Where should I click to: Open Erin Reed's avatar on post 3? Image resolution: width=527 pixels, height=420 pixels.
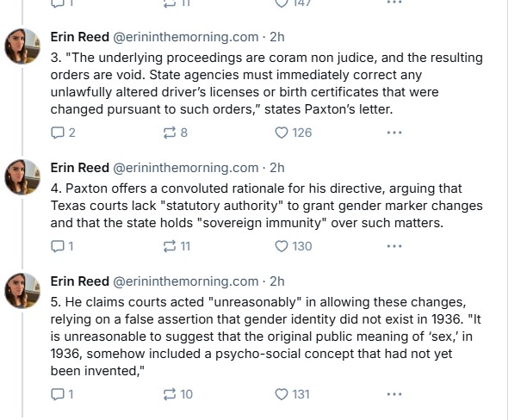click(x=22, y=46)
